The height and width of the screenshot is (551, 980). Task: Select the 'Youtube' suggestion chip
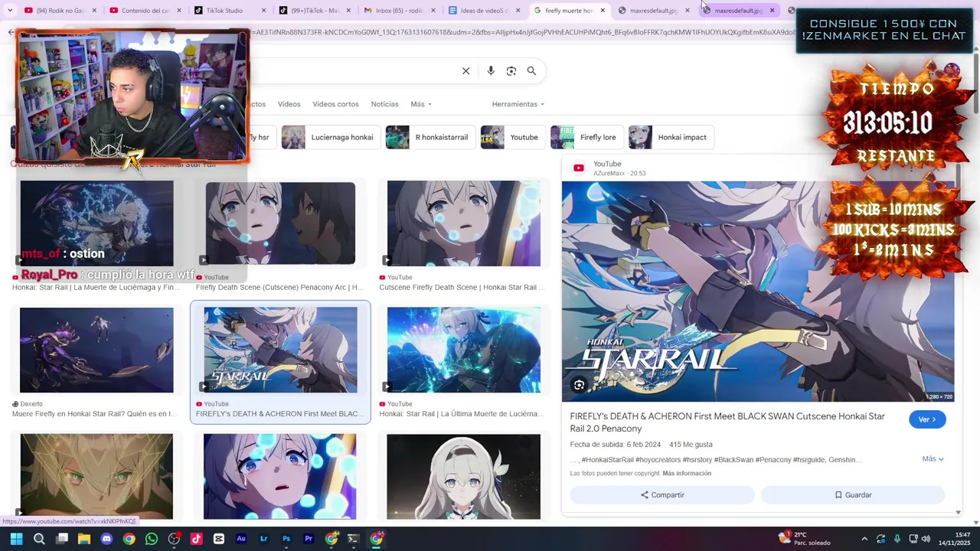coord(512,137)
